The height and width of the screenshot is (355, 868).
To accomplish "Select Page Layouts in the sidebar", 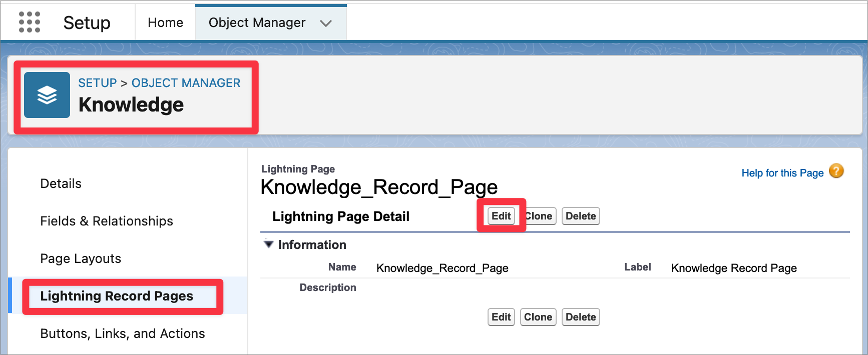I will 81,258.
